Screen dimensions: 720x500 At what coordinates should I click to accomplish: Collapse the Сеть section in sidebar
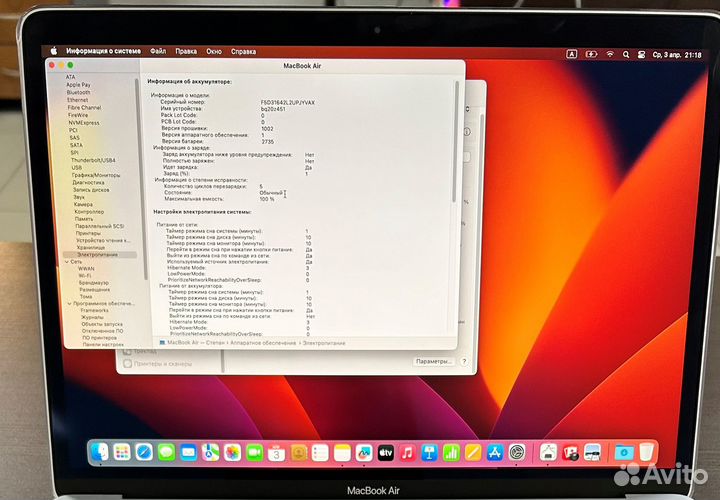67,261
